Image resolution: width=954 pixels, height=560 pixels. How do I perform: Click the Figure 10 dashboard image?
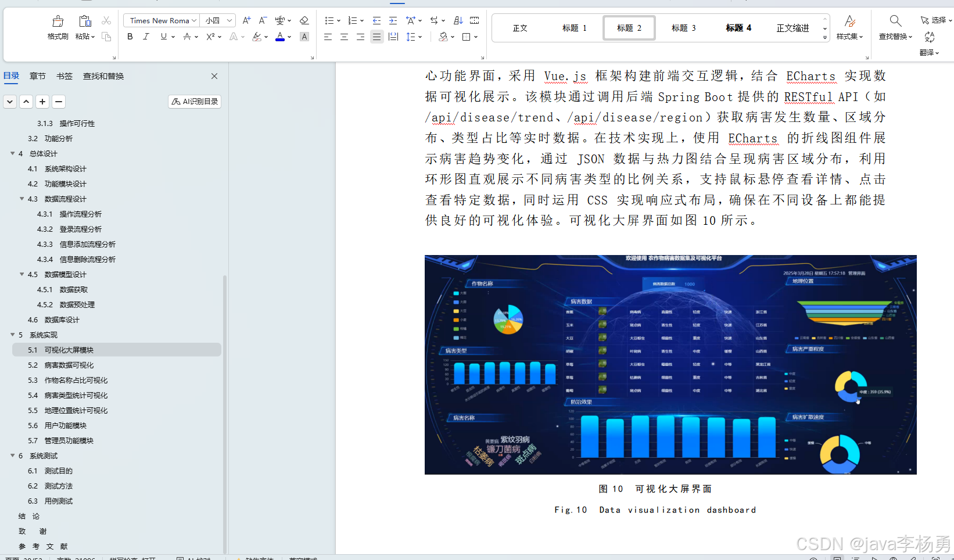(x=670, y=365)
